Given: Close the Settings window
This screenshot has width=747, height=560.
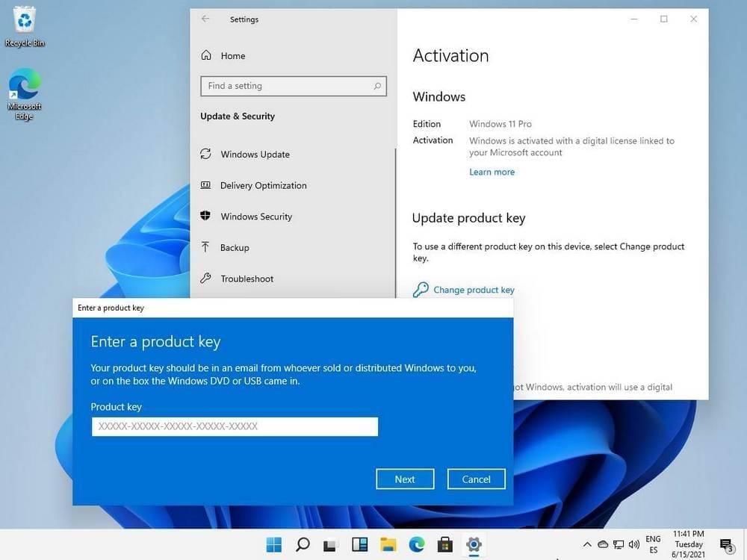Looking at the screenshot, I should point(694,19).
